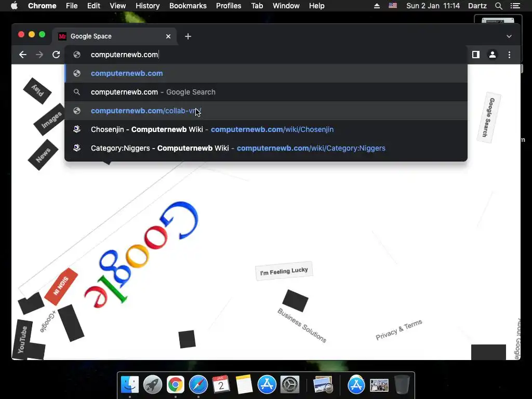Open the Chrome application menu
532x399 pixels.
(42, 6)
